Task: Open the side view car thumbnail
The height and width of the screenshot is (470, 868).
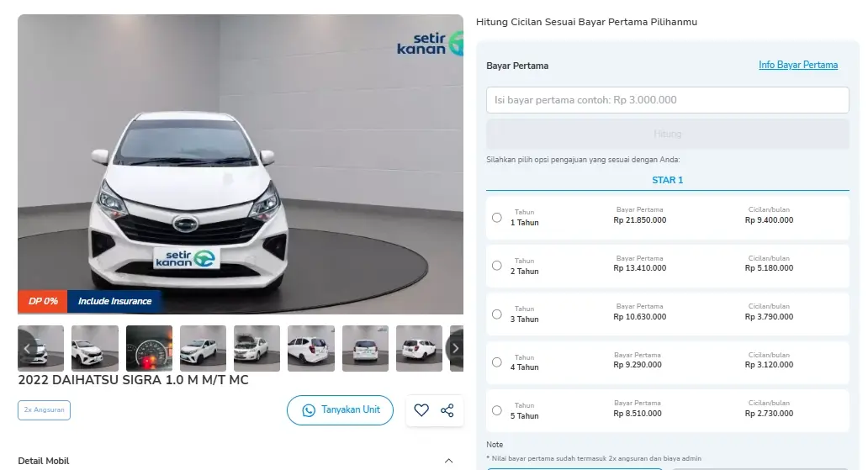Action: 204,348
